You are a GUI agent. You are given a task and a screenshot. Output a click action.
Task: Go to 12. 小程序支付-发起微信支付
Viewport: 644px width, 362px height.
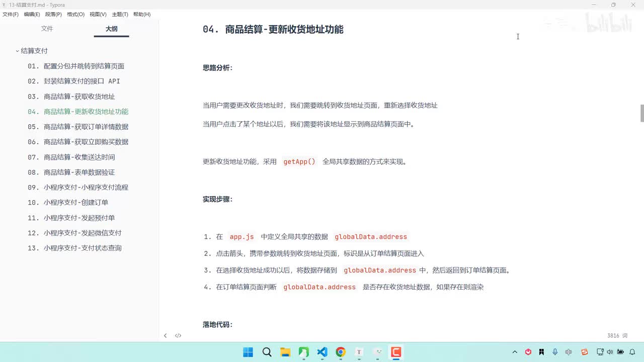tap(74, 233)
